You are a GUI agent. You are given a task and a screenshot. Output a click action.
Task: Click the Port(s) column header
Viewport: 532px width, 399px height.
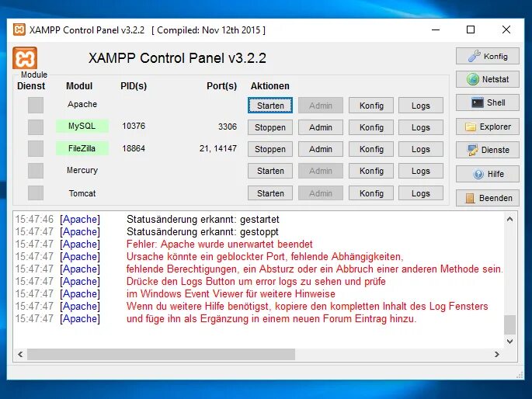pos(221,86)
